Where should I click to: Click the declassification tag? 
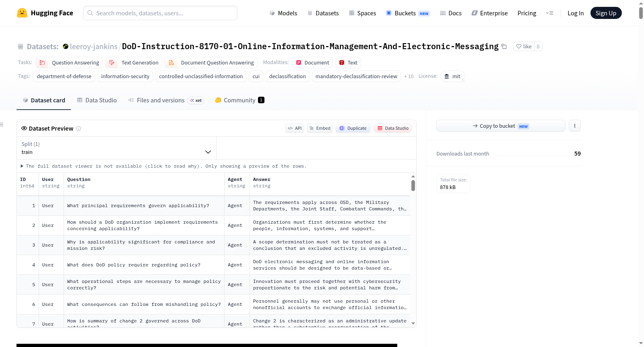coord(287,76)
